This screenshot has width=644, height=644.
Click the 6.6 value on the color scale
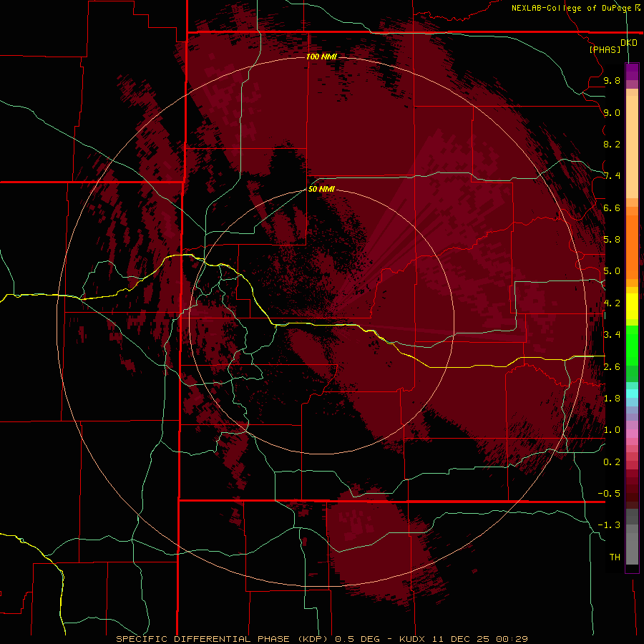(612, 208)
